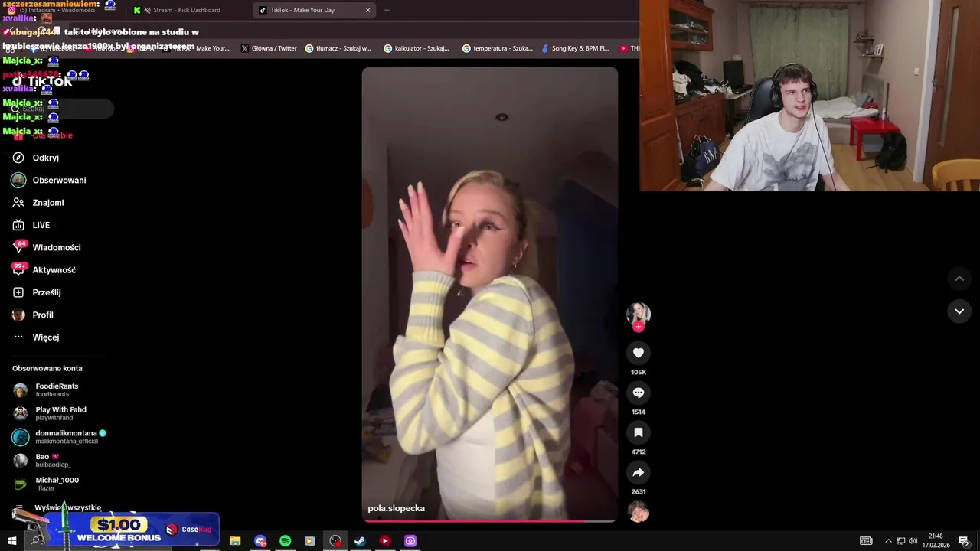Click the Wiadomości icon with 64 badge
This screenshot has width=980, height=551.
19,247
